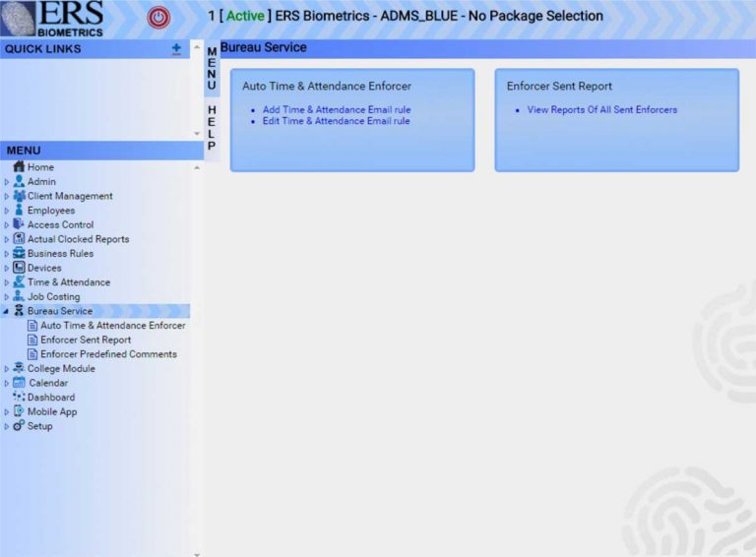Click the Mobile App phone icon
Image resolution: width=756 pixels, height=557 pixels.
(19, 411)
